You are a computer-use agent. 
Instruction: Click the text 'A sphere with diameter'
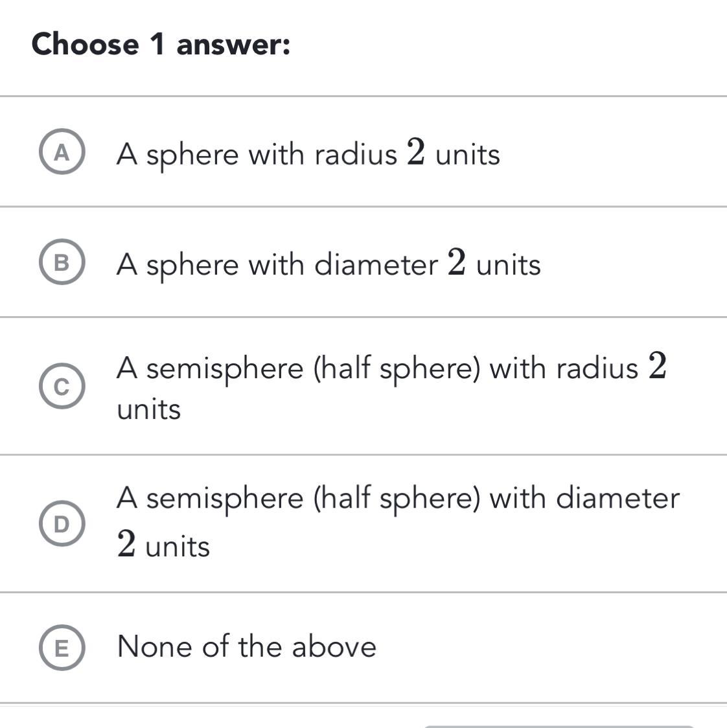click(277, 265)
